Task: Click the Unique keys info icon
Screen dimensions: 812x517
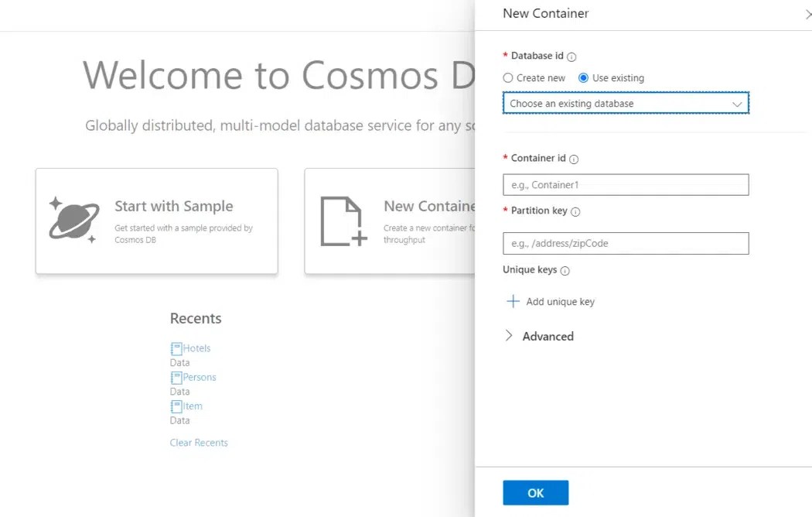Action: coord(565,270)
